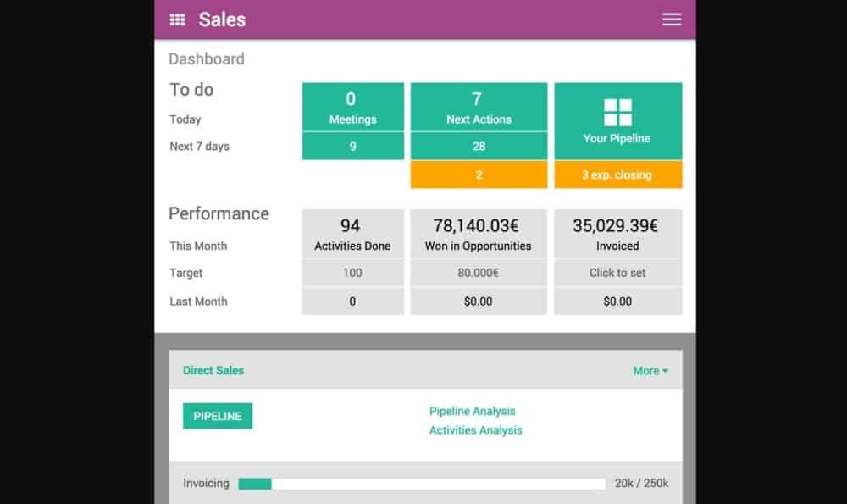Edit the 80.000€ Won in Opportunities target

coord(479,273)
